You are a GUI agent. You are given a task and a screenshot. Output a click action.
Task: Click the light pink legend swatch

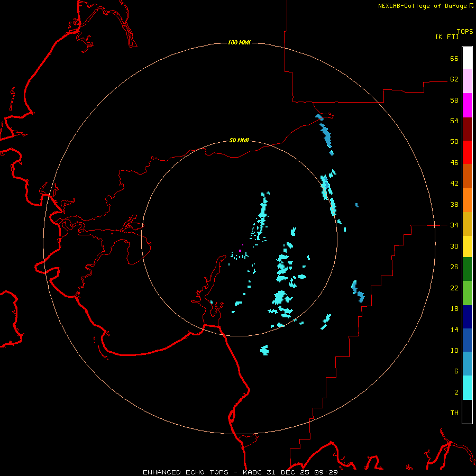tap(467, 81)
